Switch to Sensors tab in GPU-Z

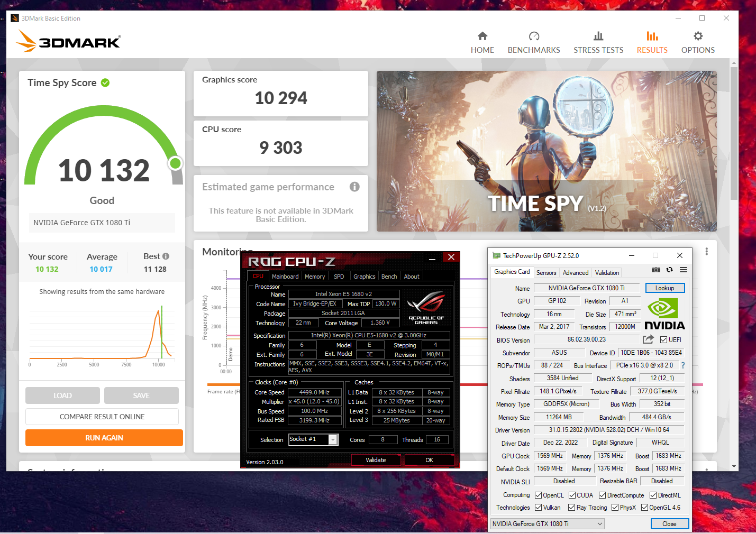click(x=546, y=273)
